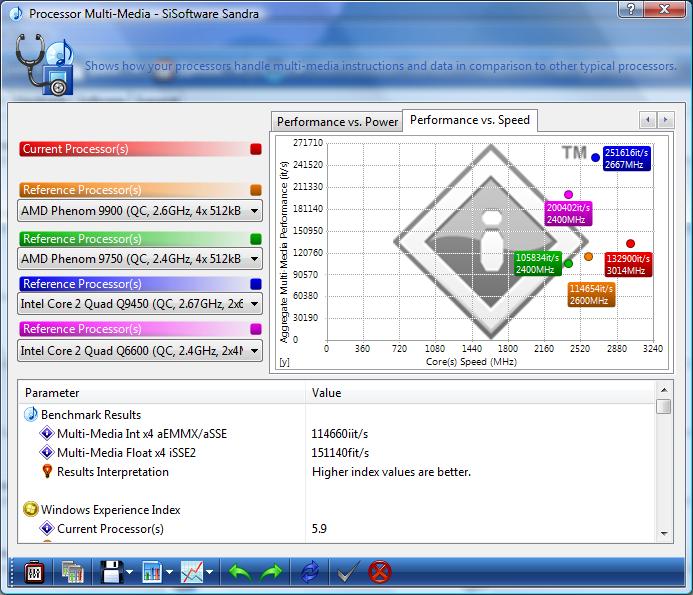Select the Performance vs. Speed tab
693x595 pixels.
[x=470, y=120]
